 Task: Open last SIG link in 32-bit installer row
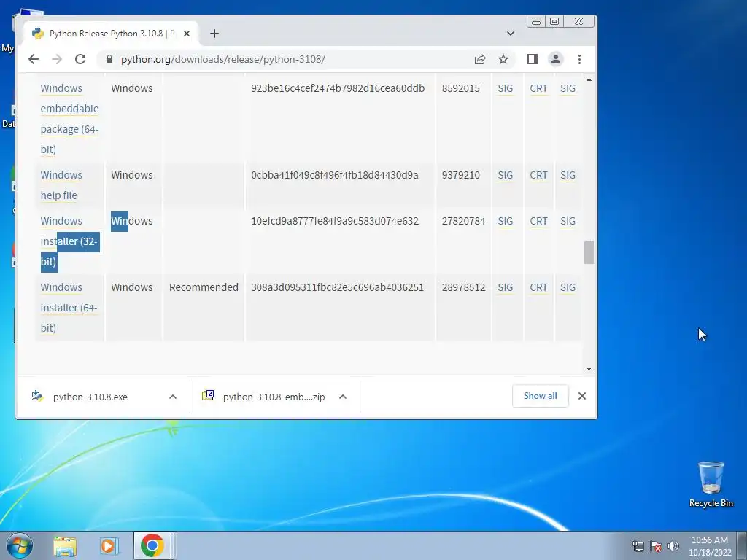point(568,221)
